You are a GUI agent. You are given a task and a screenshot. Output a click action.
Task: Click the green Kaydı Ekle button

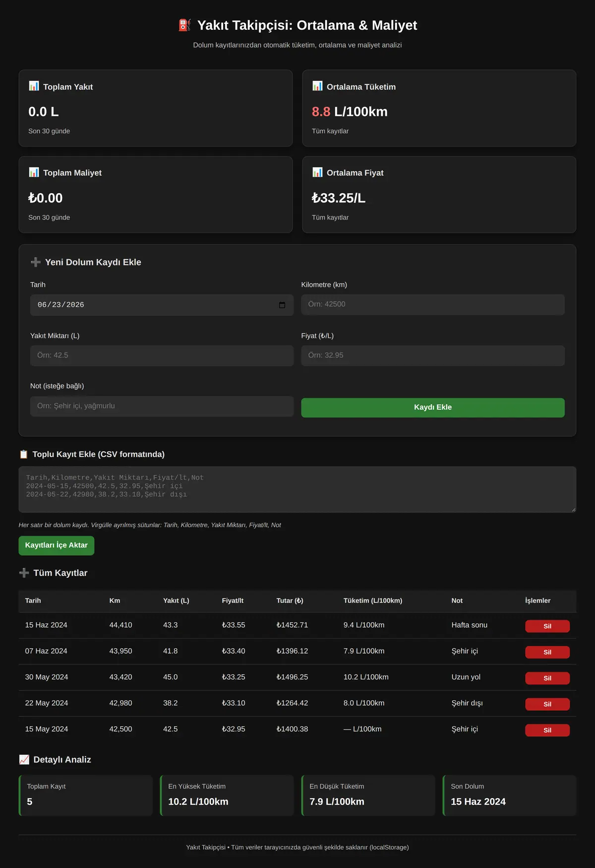click(x=433, y=408)
